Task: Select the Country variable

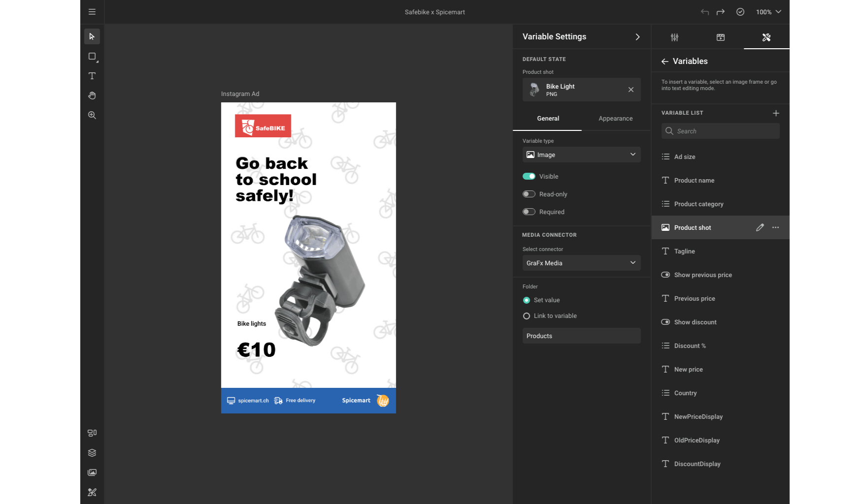Action: 721,393
